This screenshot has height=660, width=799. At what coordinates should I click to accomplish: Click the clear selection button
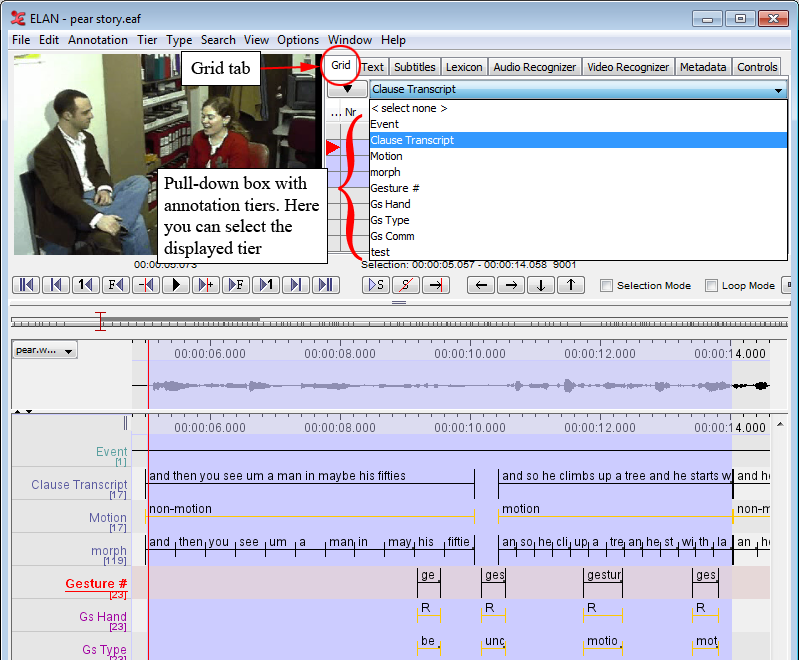click(x=405, y=285)
